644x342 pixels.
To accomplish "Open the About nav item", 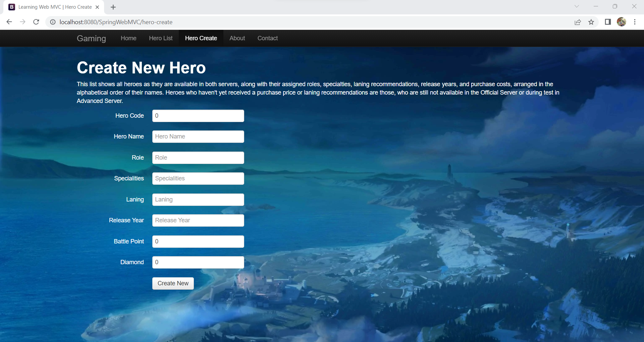I will click(237, 38).
